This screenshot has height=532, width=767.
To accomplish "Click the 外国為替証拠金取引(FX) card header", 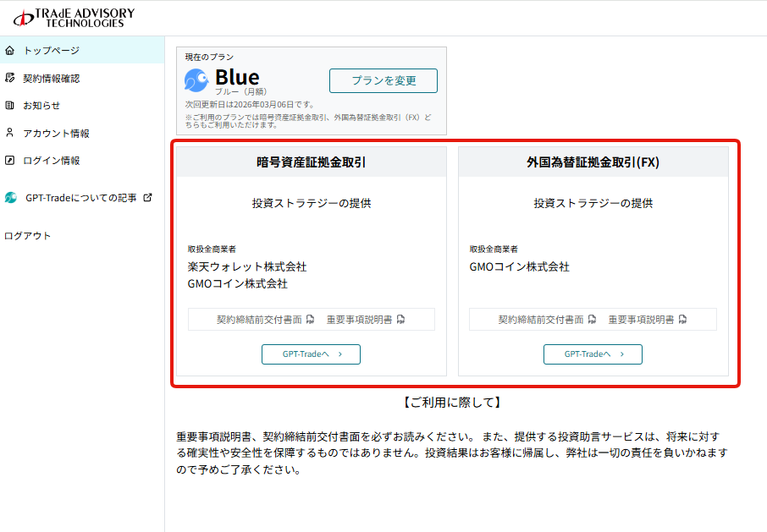I will pyautogui.click(x=593, y=162).
